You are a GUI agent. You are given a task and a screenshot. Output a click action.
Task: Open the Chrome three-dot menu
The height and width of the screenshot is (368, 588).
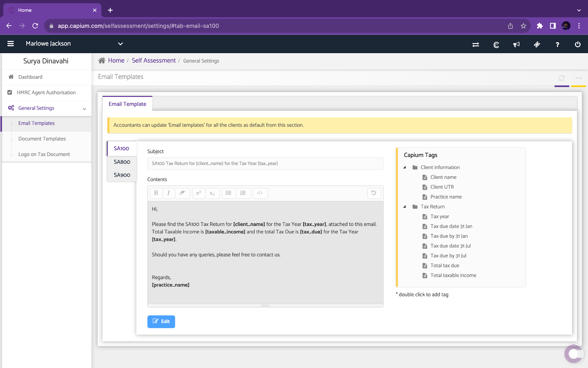click(x=579, y=26)
